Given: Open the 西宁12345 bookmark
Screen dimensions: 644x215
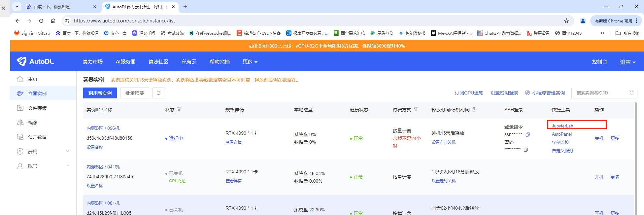Looking at the screenshot, I should point(568,33).
